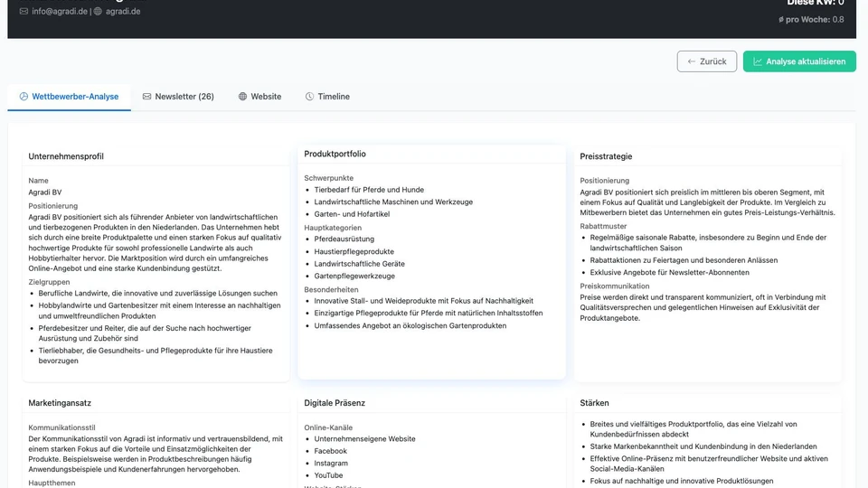Select the Wettbewerber-Analyse tab
The image size is (868, 488).
pos(75,97)
